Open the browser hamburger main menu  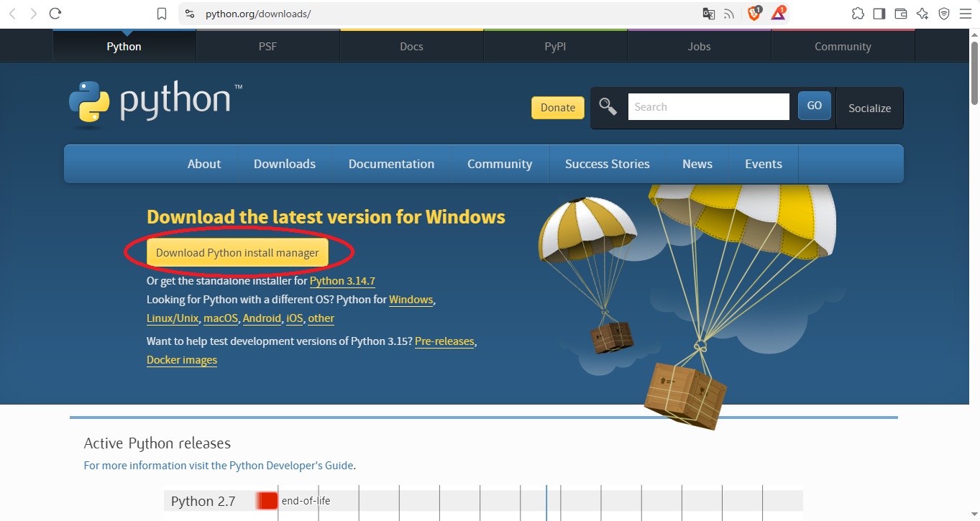[966, 14]
